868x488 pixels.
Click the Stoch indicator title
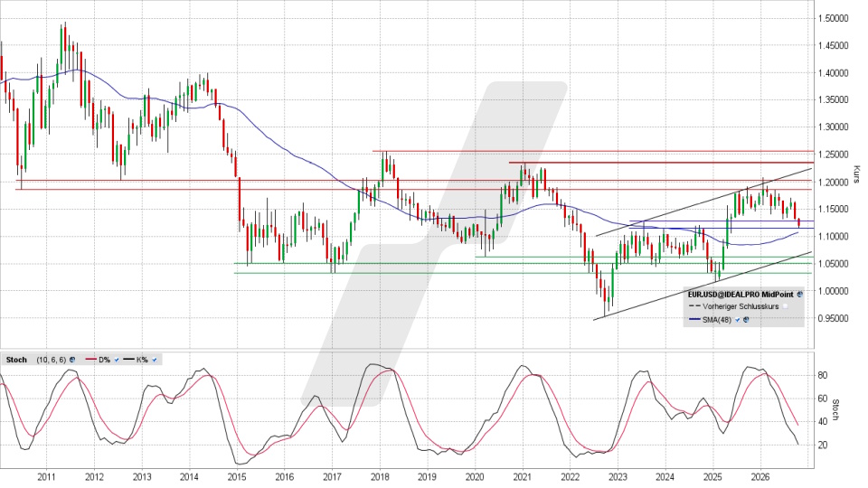(x=16, y=360)
